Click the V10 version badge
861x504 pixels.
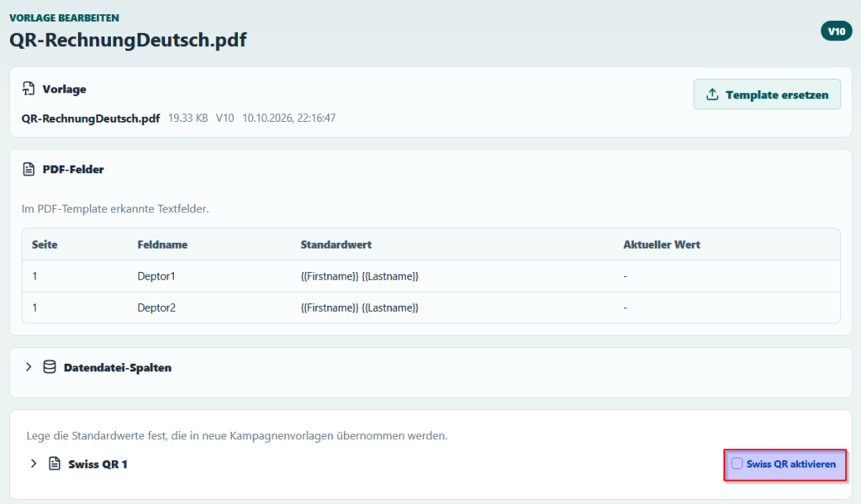(837, 31)
